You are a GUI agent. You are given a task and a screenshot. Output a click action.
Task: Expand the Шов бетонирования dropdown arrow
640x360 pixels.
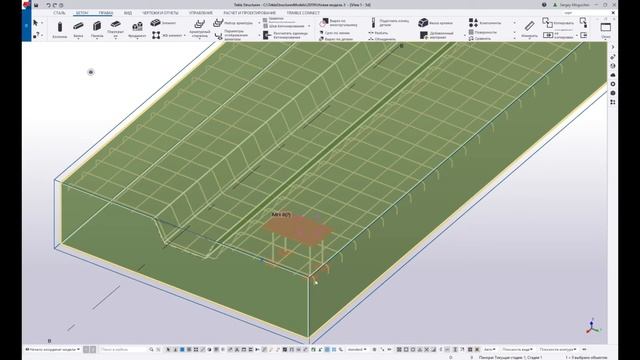tap(309, 26)
